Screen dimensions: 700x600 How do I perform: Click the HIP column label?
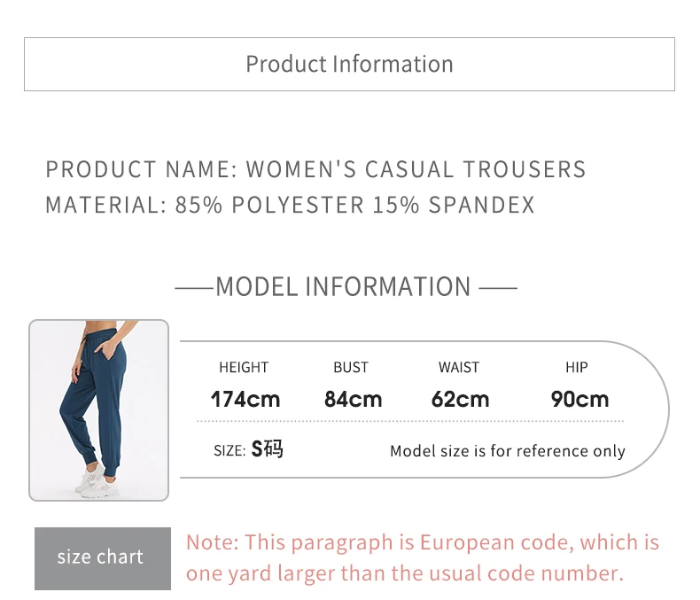pyautogui.click(x=577, y=368)
